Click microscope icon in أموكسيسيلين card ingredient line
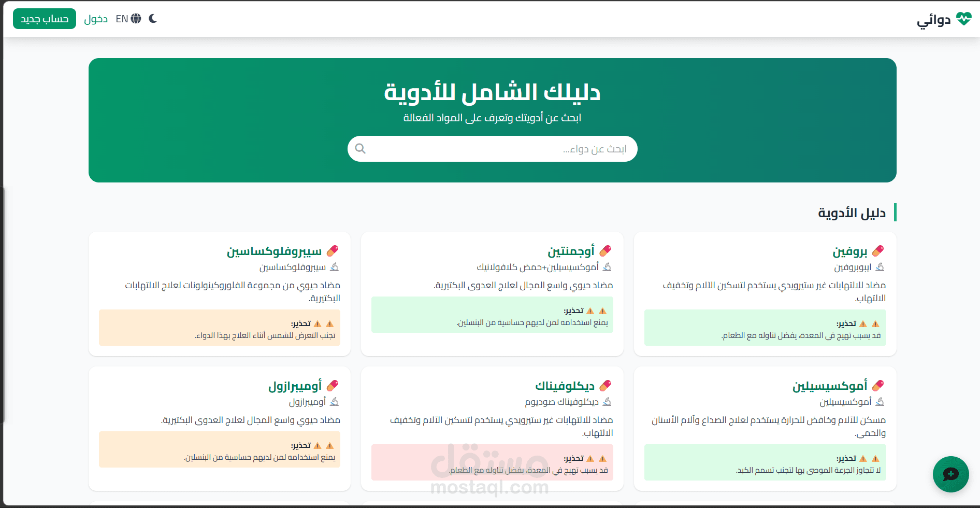The height and width of the screenshot is (508, 980). coord(880,402)
